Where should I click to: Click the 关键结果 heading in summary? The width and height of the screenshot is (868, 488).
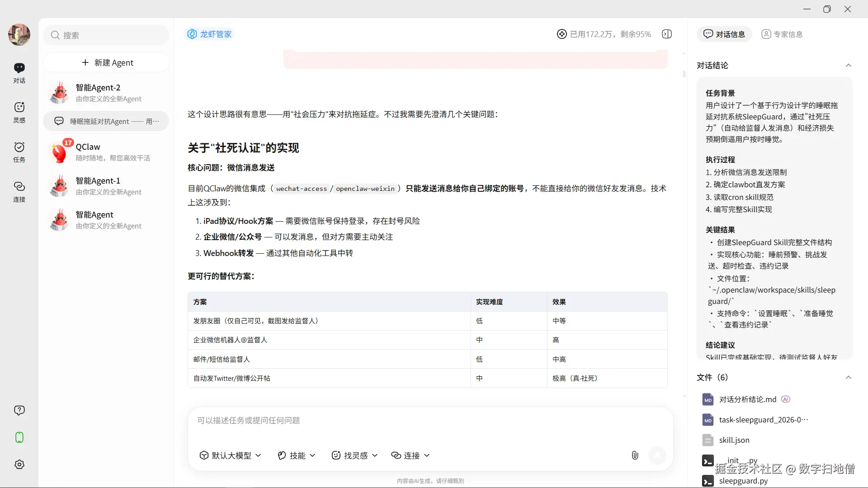click(x=720, y=230)
